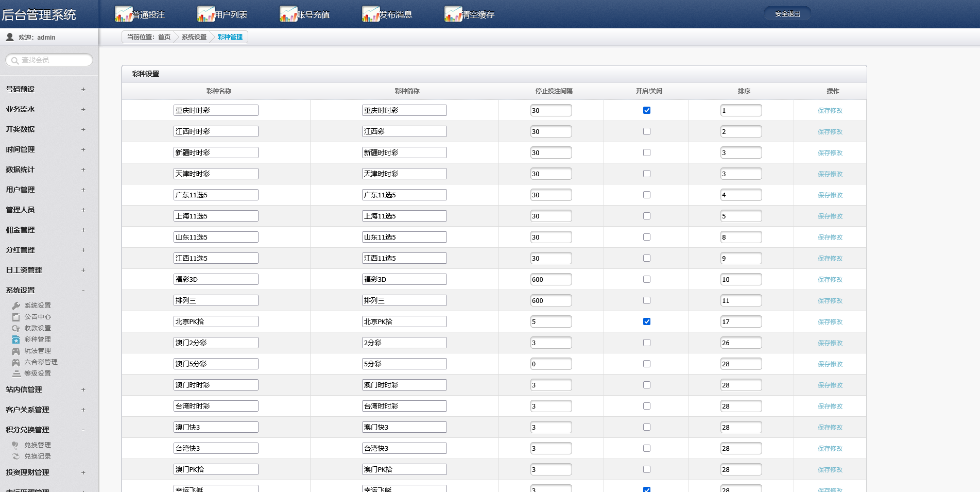Screen dimensions: 980x492
Task: Enable the 澳门2分彩 lottery checkbox
Action: (647, 343)
